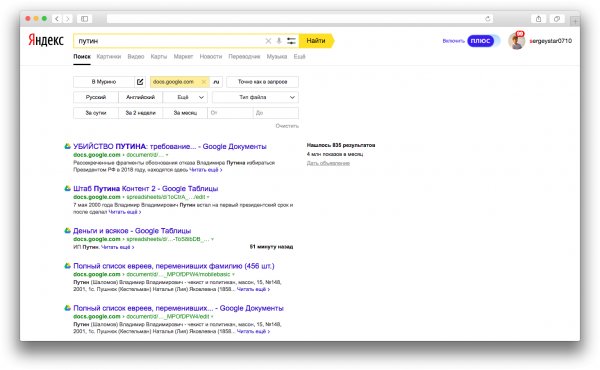Reload the page in Safari address bar
This screenshot has width=600, height=370.
(x=488, y=19)
